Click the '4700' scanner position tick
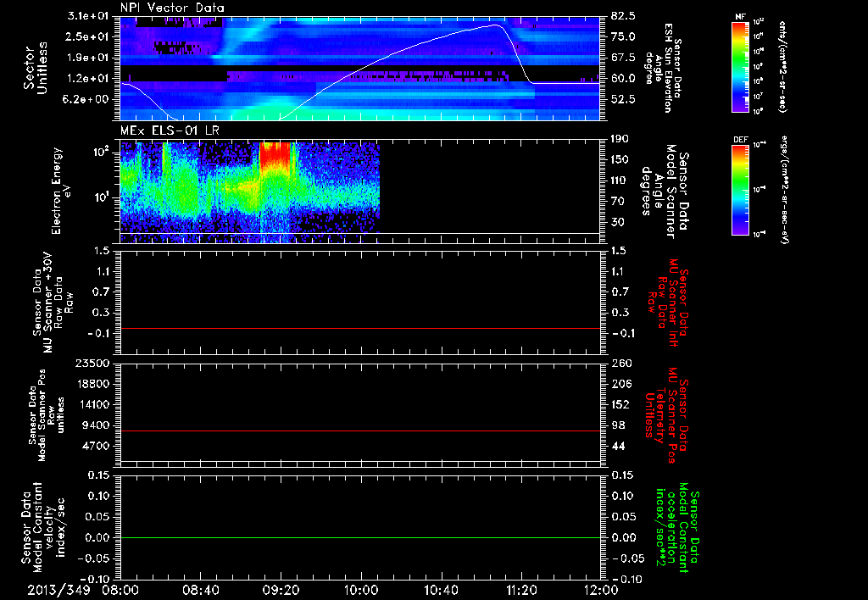Image resolution: width=868 pixels, height=600 pixels. point(97,446)
